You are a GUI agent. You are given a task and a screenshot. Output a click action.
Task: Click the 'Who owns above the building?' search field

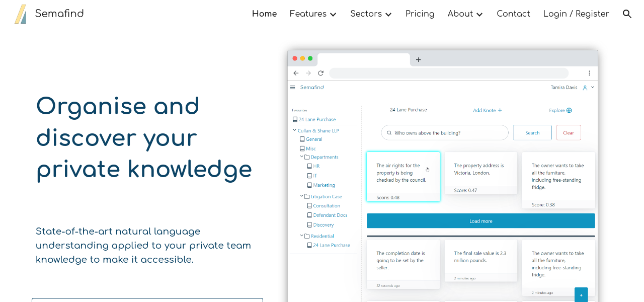click(x=445, y=133)
